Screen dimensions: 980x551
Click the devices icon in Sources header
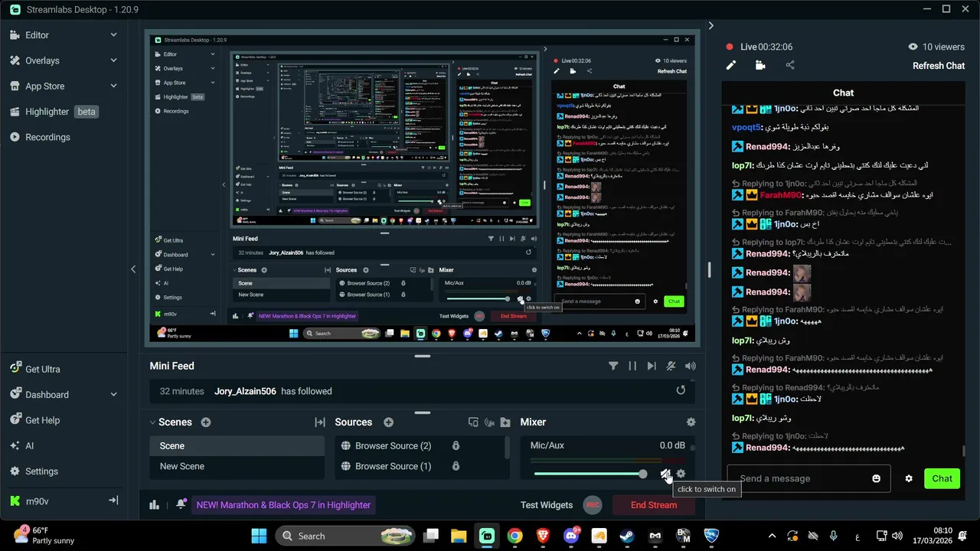473,422
